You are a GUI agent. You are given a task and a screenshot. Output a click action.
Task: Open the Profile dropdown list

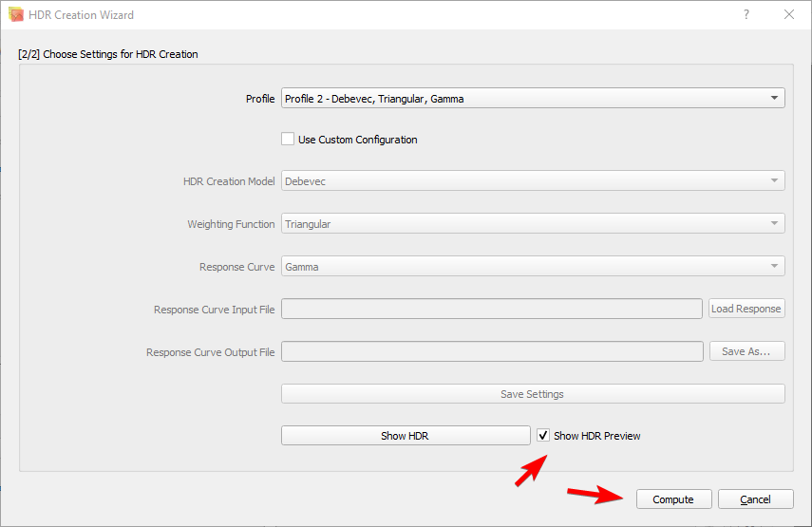pyautogui.click(x=532, y=98)
